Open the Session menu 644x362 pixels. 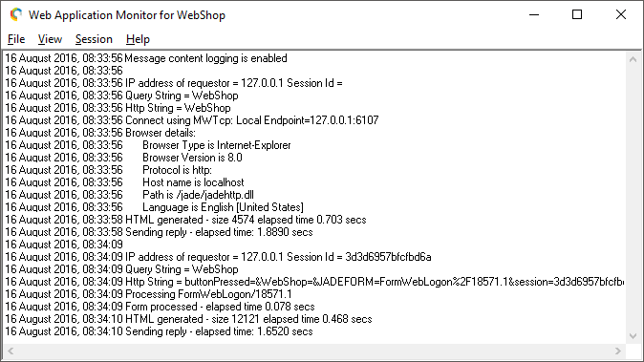pyautogui.click(x=94, y=39)
